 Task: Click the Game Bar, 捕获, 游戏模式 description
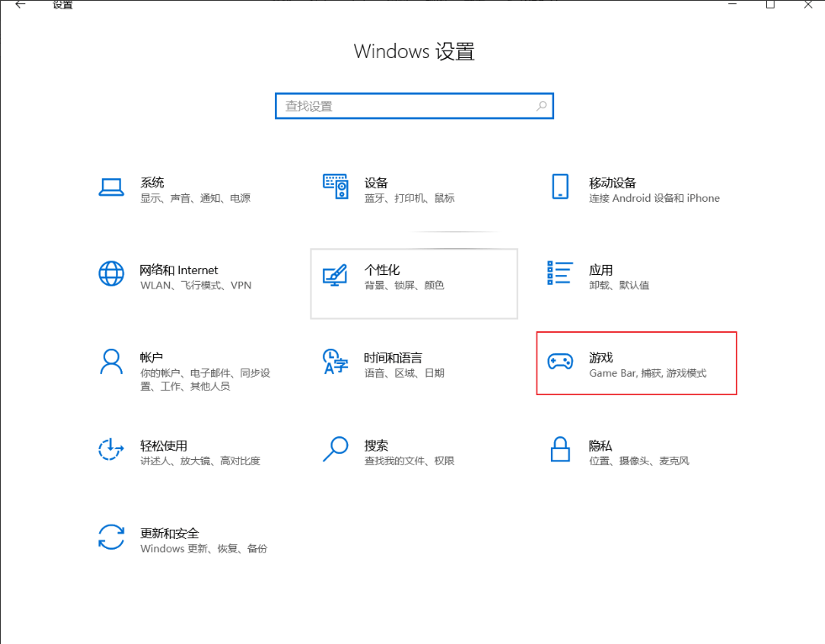tap(648, 373)
